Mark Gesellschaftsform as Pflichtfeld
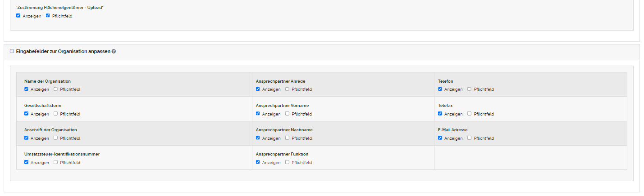This screenshot has height=196, width=644. click(x=55, y=113)
